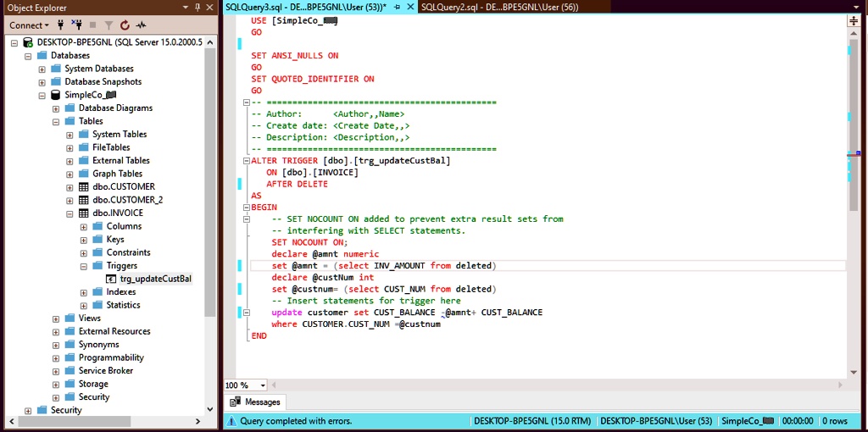Click the warning icon in the status bar
This screenshot has height=432, width=868.
point(231,422)
